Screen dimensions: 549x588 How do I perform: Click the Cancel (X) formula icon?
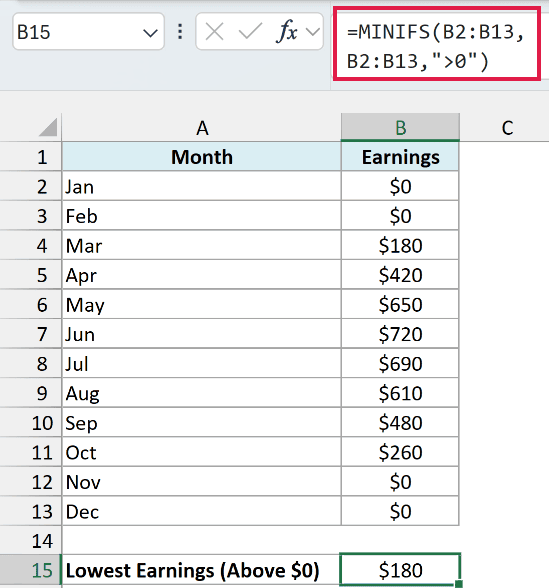[x=214, y=32]
